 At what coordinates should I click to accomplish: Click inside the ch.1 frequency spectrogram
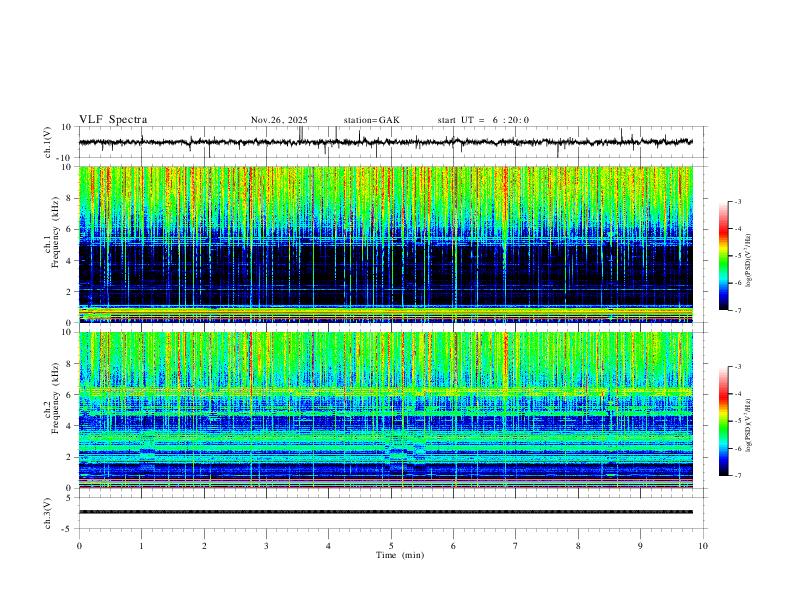[385, 244]
